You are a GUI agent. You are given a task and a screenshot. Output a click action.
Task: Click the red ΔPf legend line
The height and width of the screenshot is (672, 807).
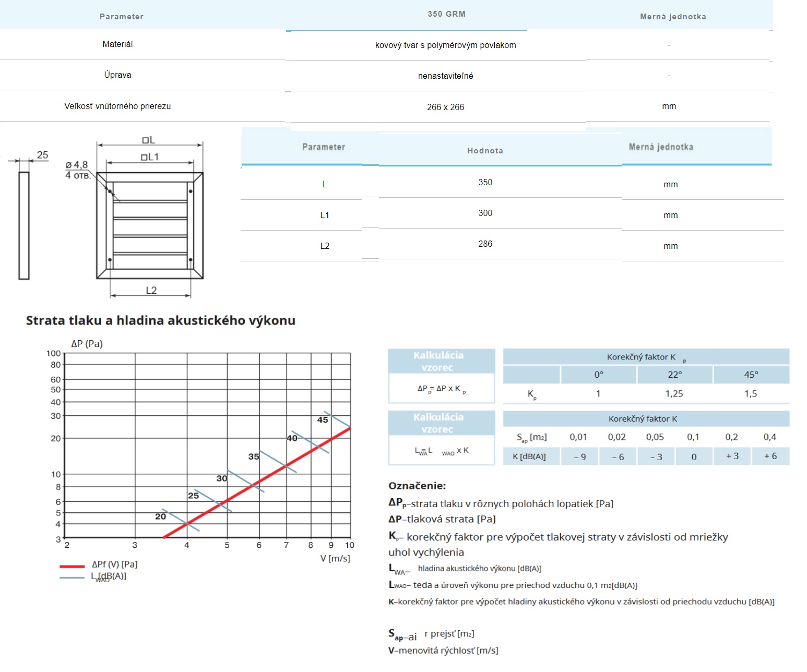point(72,566)
